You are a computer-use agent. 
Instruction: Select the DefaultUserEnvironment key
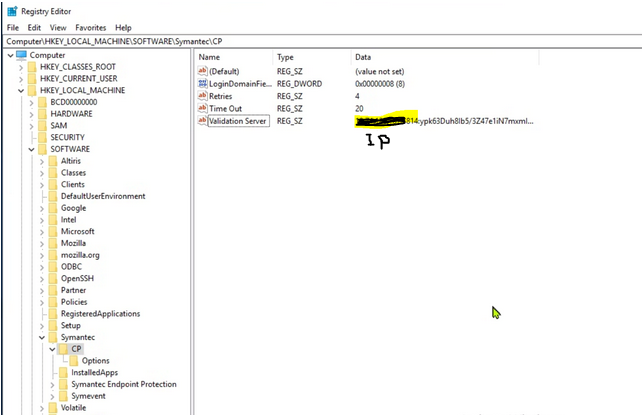coord(103,196)
